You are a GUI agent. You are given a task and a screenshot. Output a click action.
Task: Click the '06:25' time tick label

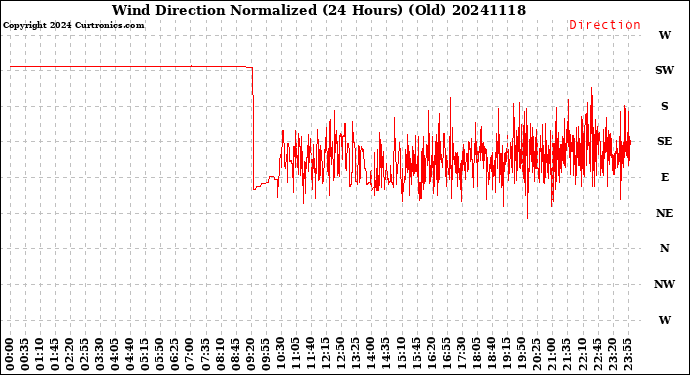[175, 355]
